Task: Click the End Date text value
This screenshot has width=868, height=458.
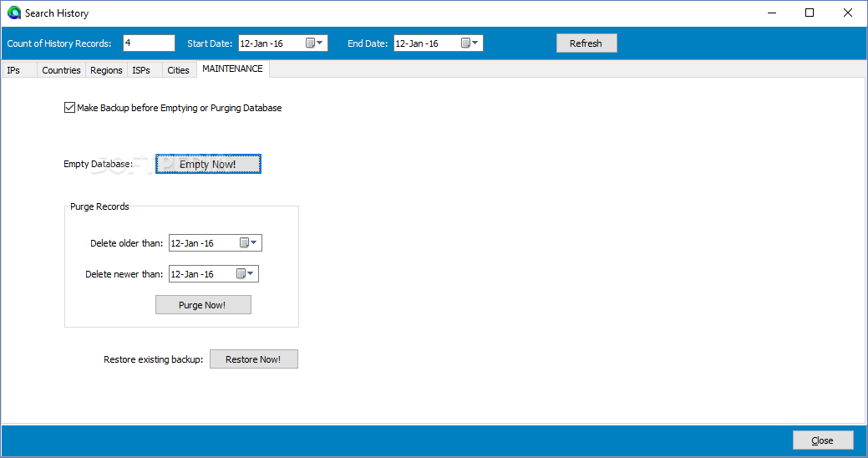Action: click(x=416, y=43)
